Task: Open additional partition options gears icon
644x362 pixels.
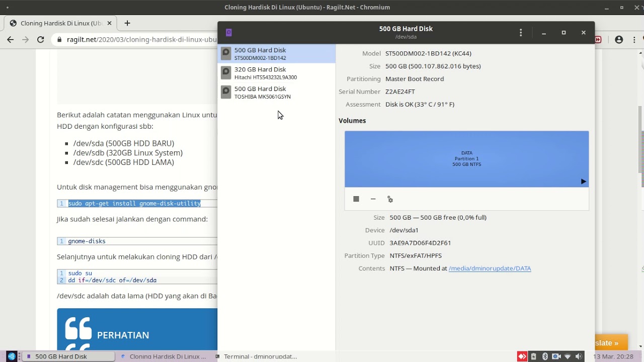Action: [x=390, y=199]
